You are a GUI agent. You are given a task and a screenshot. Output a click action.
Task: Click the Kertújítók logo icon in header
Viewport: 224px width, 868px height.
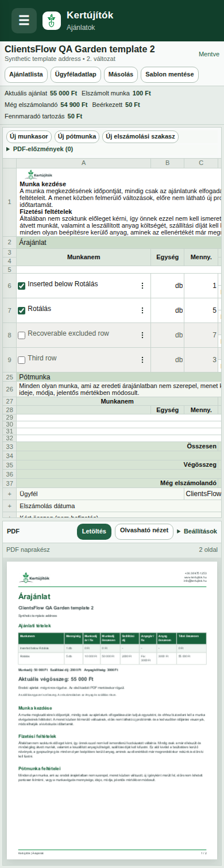(52, 21)
